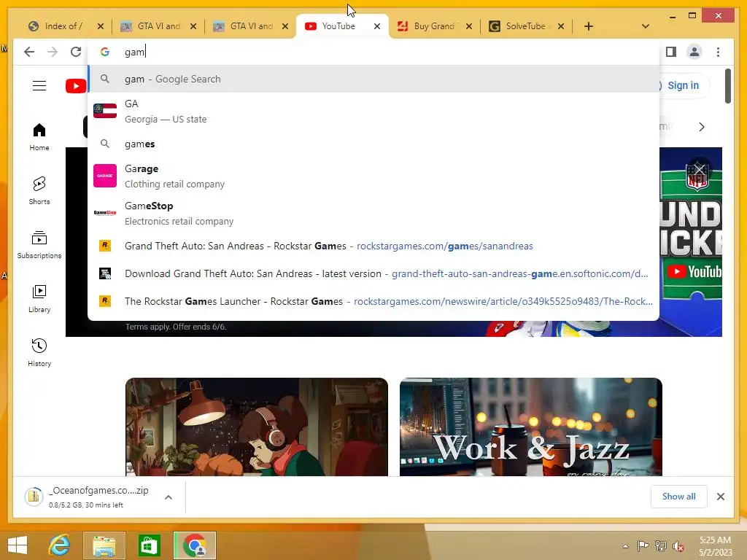Open the Work & Jazz video thumbnail
The width and height of the screenshot is (747, 560).
pos(531,427)
